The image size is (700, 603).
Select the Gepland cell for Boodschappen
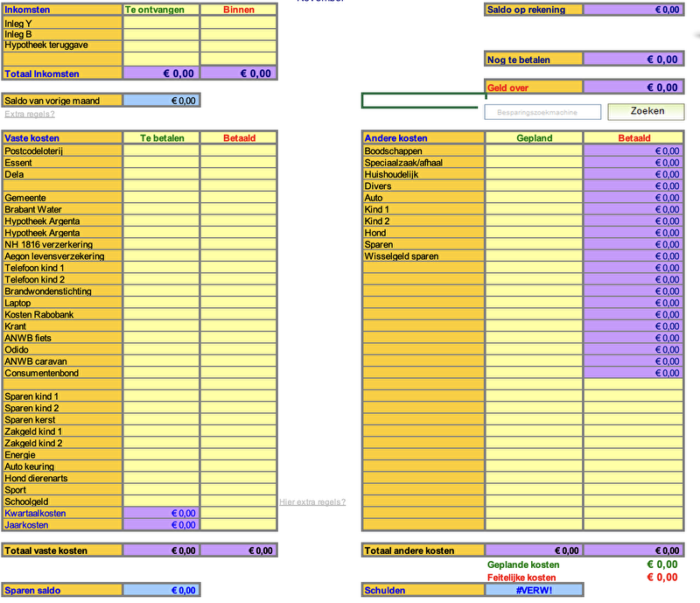point(534,151)
